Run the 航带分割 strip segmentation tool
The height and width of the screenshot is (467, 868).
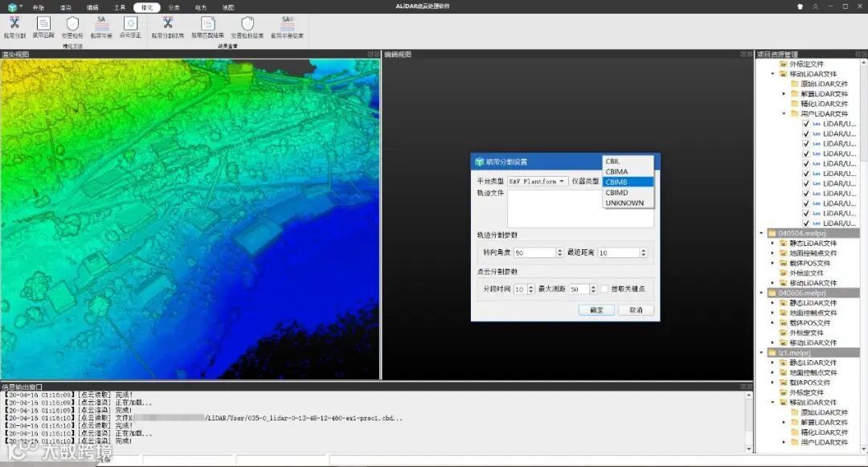coord(14,27)
